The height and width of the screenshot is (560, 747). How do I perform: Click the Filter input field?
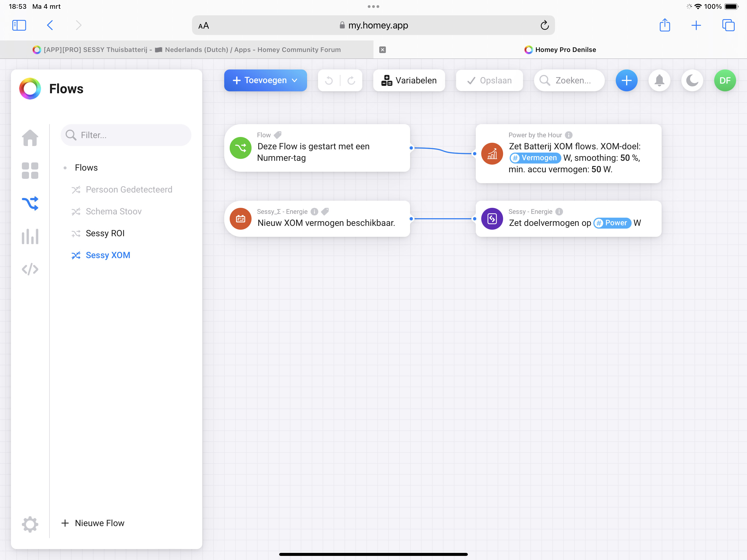[126, 135]
